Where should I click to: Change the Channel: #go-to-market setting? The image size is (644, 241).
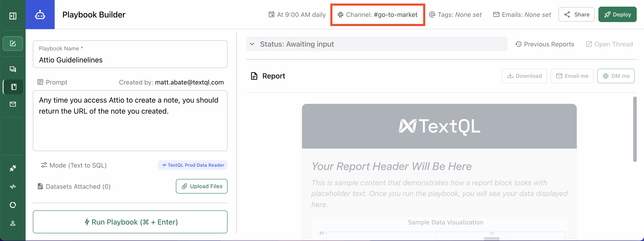coord(378,15)
